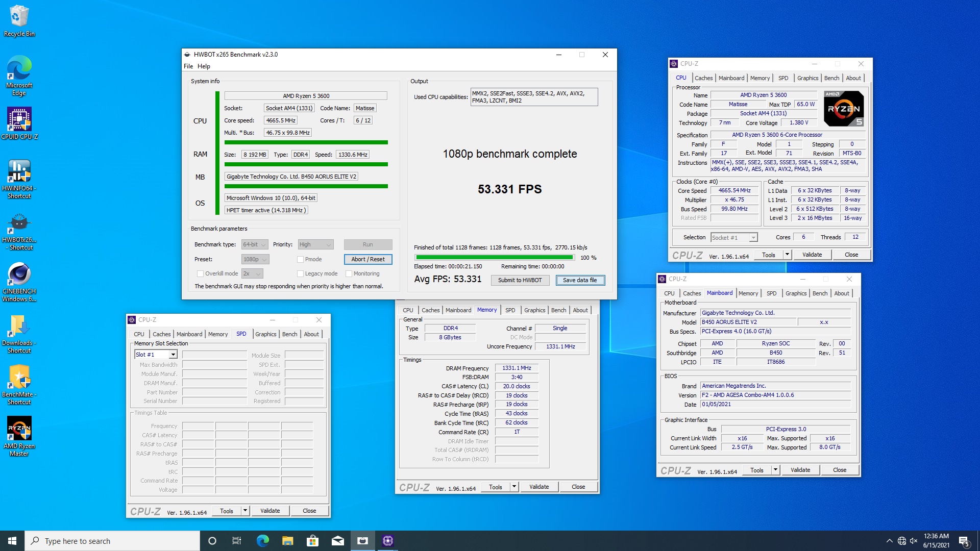Click Submit to HWBOT button
The width and height of the screenshot is (980, 551).
[520, 280]
